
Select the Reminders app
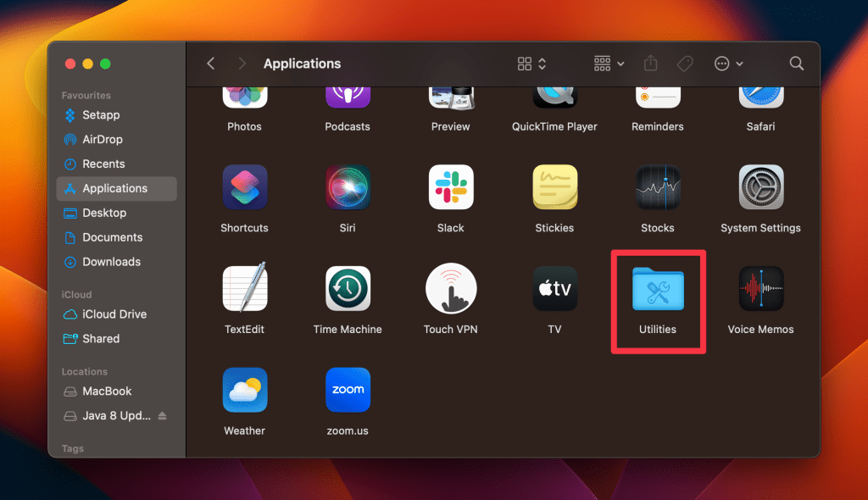tap(658, 98)
